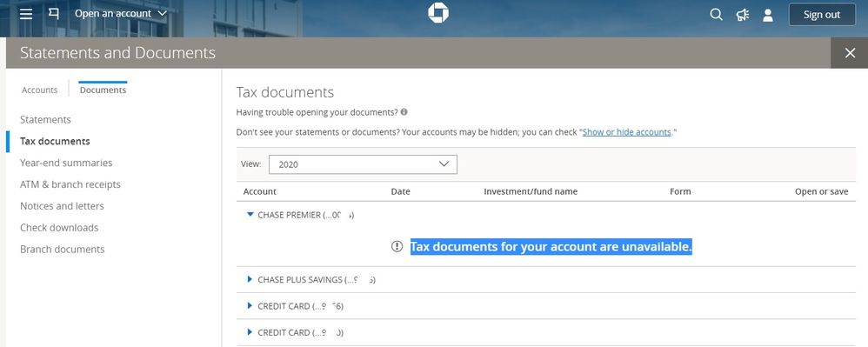
Task: Click the Account column header
Action: (260, 191)
